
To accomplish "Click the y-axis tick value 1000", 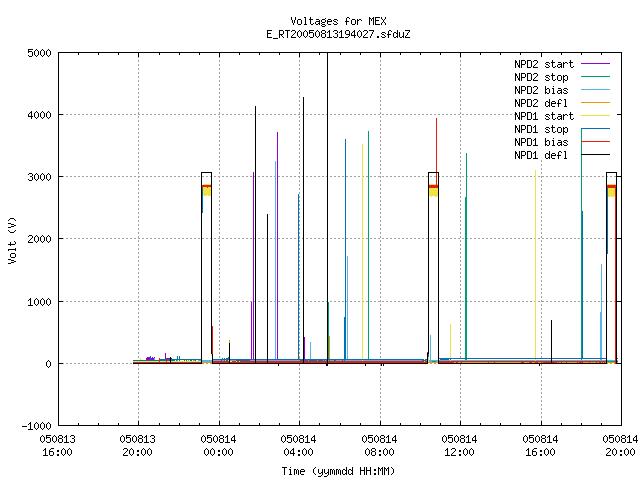I will coord(40,302).
